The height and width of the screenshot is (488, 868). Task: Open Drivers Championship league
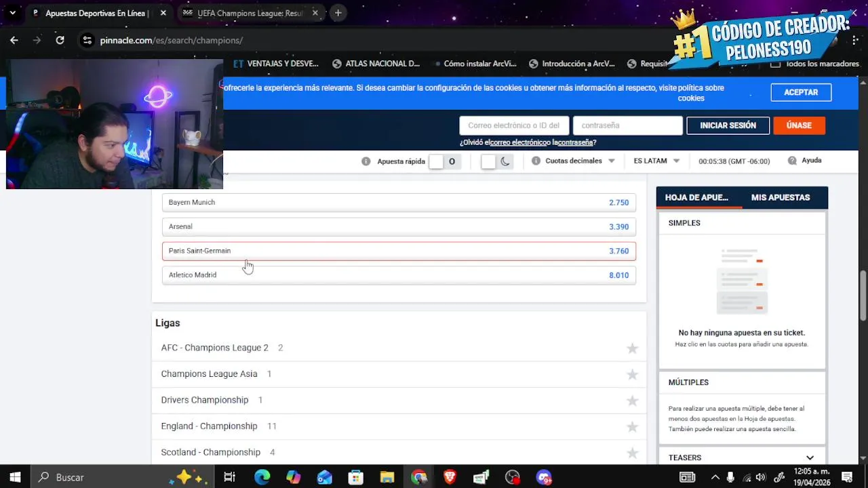point(204,400)
